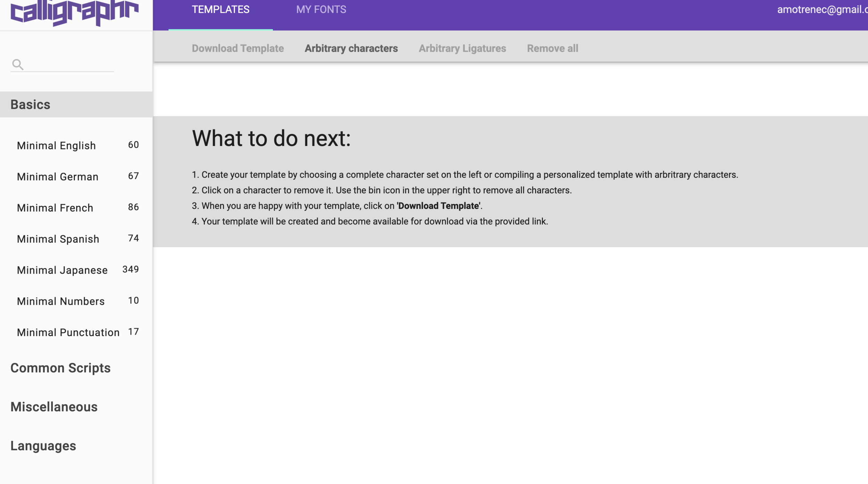Open Arbitrary Ligatures

click(x=462, y=48)
